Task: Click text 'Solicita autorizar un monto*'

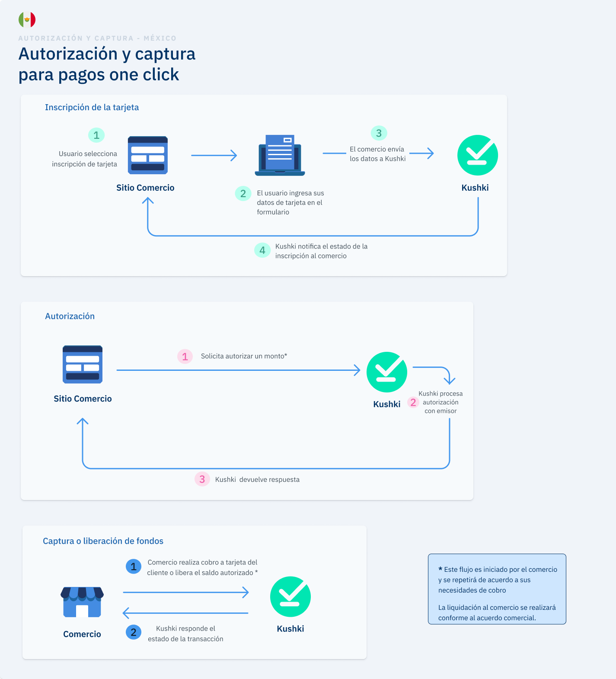Action: coord(244,356)
